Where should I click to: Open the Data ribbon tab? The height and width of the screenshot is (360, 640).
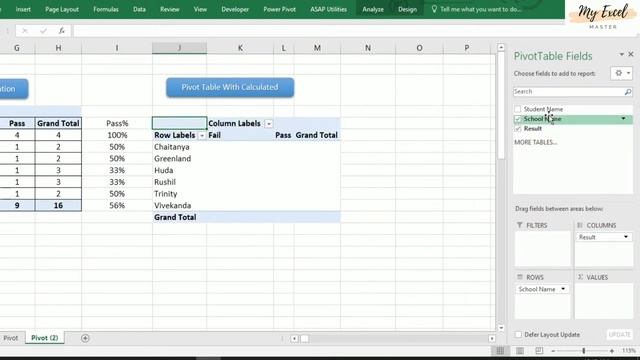[x=139, y=9]
